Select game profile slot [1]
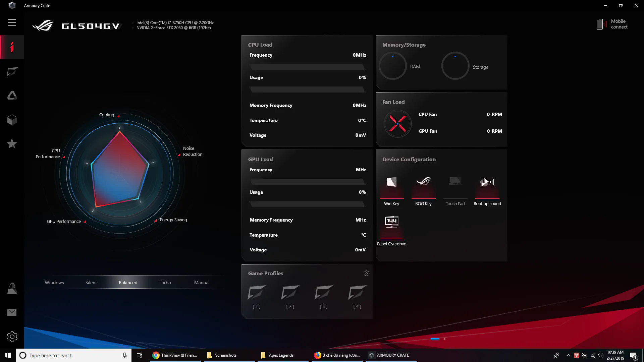This screenshot has height=362, width=644. (x=257, y=296)
